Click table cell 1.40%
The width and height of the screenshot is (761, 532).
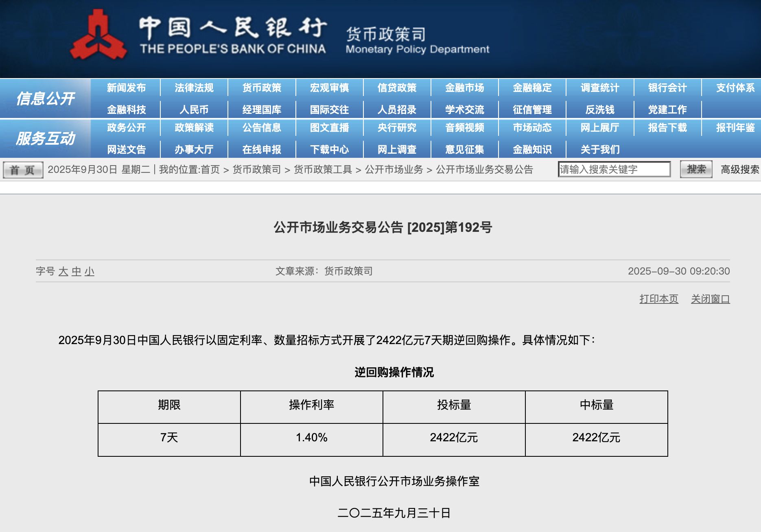(312, 440)
